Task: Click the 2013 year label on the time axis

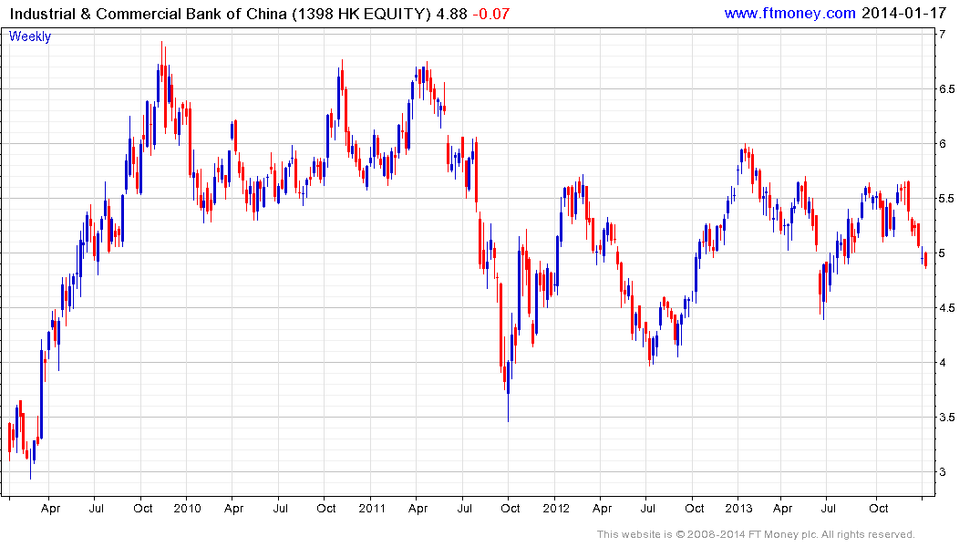Action: (738, 508)
